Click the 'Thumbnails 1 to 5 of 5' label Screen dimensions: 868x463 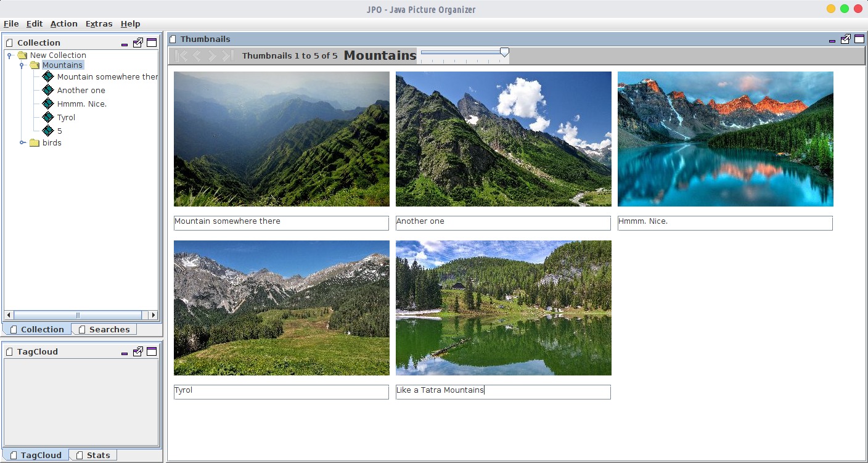coord(290,55)
